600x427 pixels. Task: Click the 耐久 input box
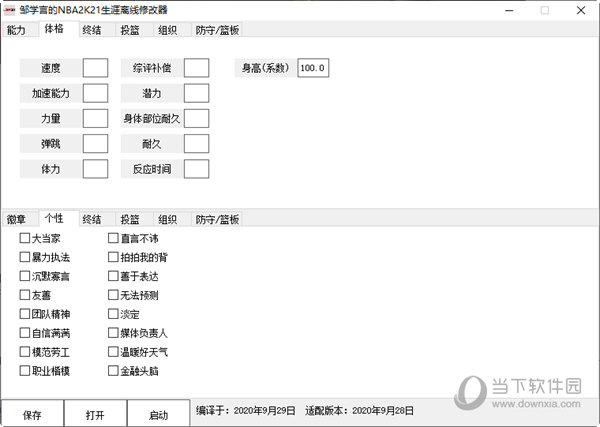[x=196, y=143]
